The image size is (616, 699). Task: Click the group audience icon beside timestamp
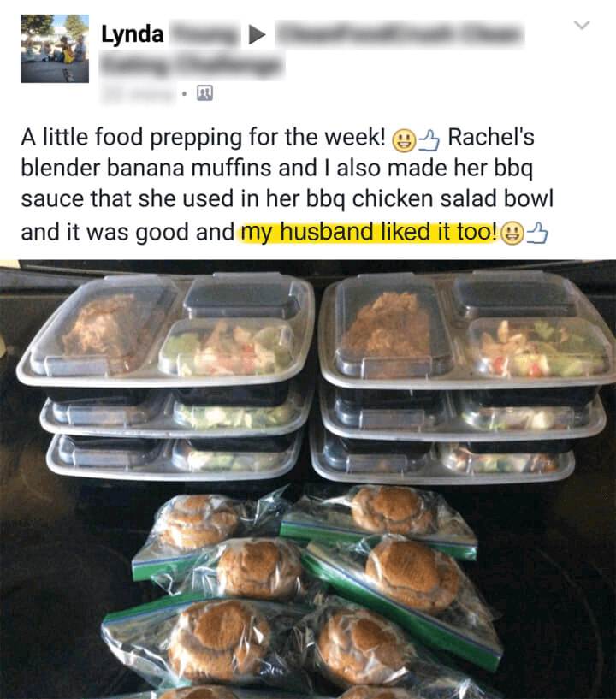205,93
